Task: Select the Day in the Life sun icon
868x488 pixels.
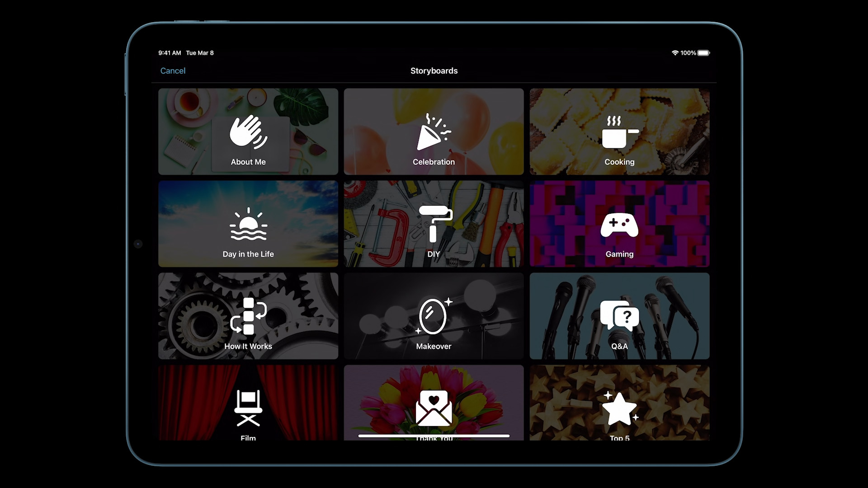Action: click(x=248, y=225)
